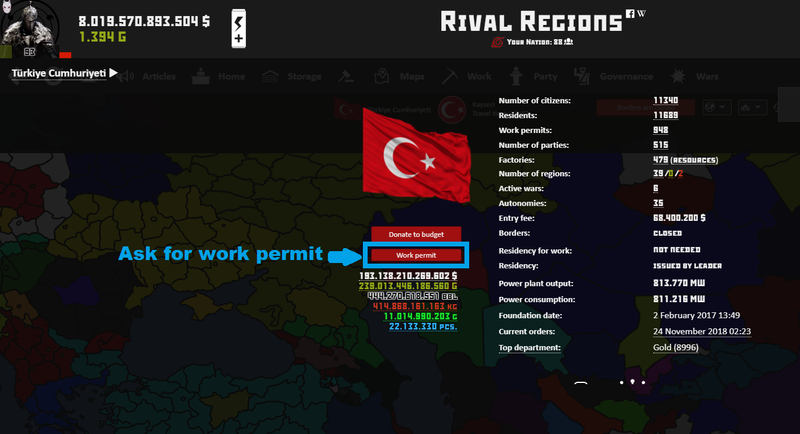Click the budget ore amount in kg

(x=415, y=306)
